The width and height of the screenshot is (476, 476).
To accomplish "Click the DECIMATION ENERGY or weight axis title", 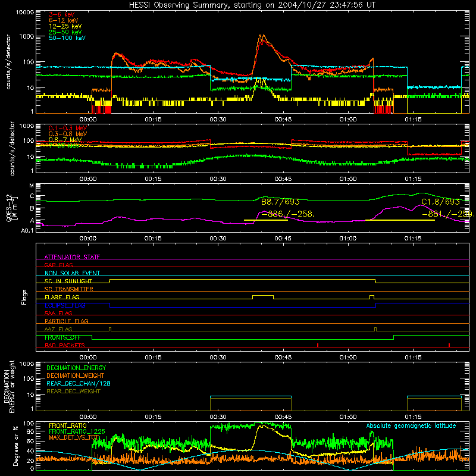I will [x=9, y=386].
